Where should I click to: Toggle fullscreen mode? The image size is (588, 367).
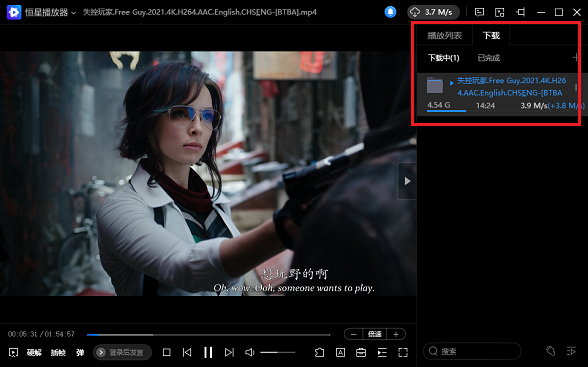(403, 352)
